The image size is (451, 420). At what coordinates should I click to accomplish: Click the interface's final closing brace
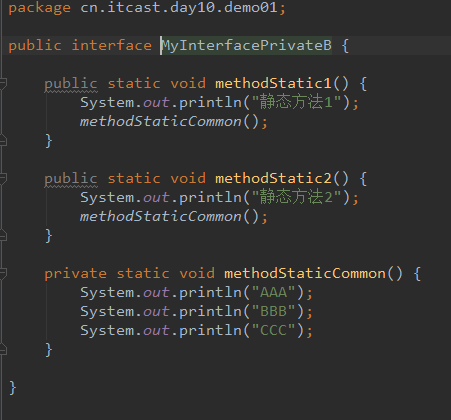(13, 388)
